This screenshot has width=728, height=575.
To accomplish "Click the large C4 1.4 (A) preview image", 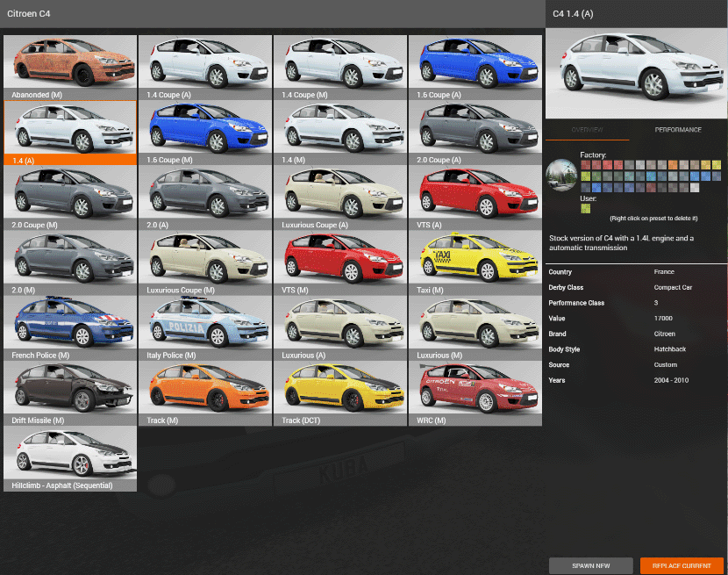I will coord(636,73).
